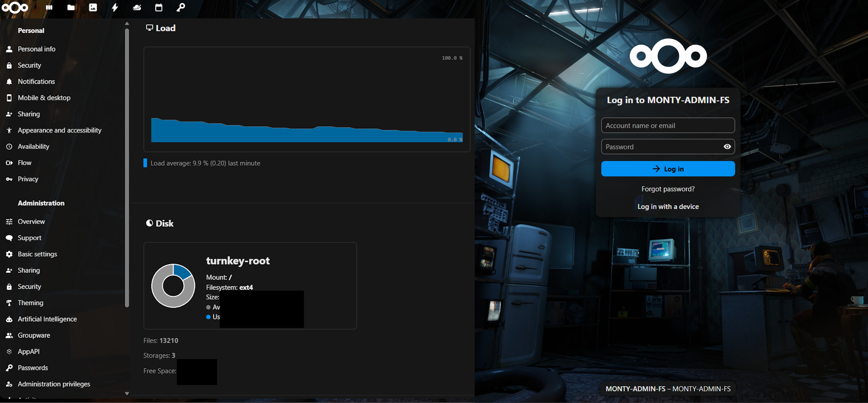Go to Appearance and accessibility settings
This screenshot has width=868, height=403.
(x=59, y=130)
